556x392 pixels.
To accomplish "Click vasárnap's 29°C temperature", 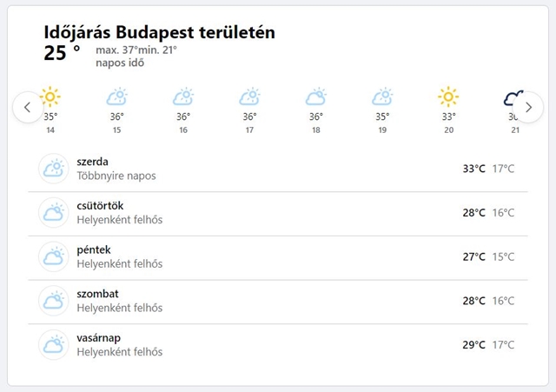I will point(473,344).
